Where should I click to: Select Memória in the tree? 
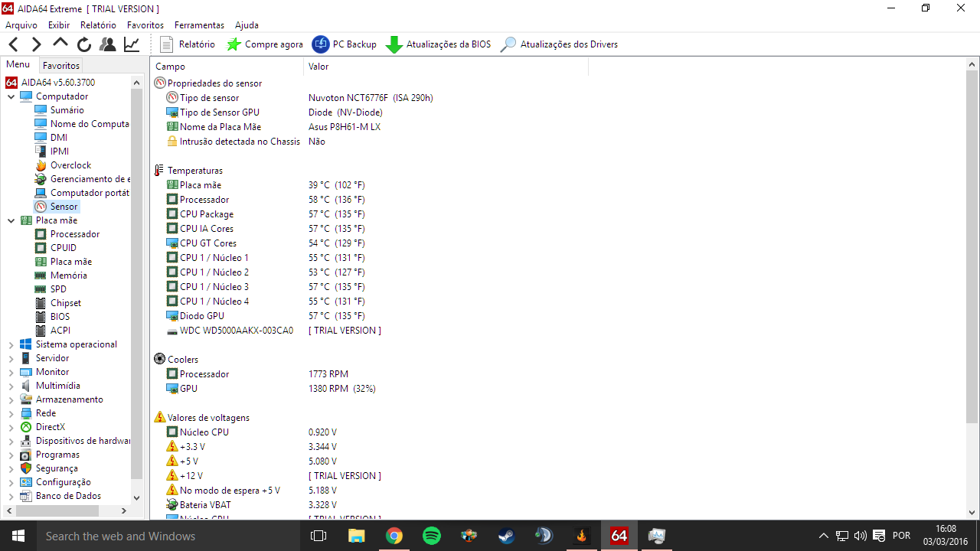60,275
